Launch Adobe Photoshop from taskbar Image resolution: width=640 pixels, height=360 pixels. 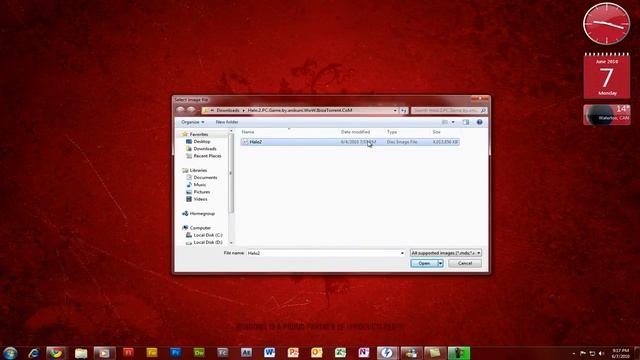[176, 353]
